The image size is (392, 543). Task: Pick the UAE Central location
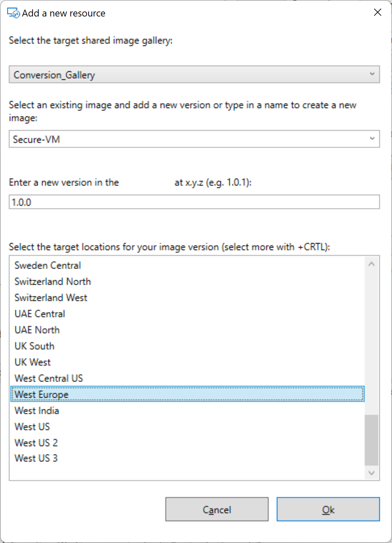tap(187, 314)
